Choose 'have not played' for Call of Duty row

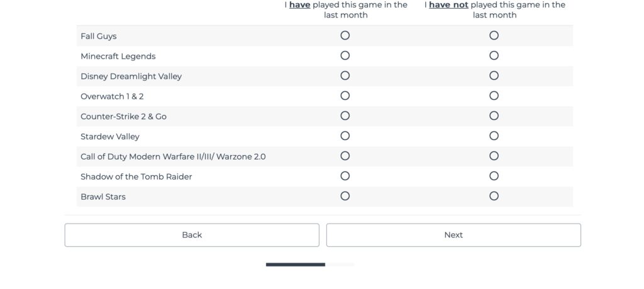[x=494, y=156]
